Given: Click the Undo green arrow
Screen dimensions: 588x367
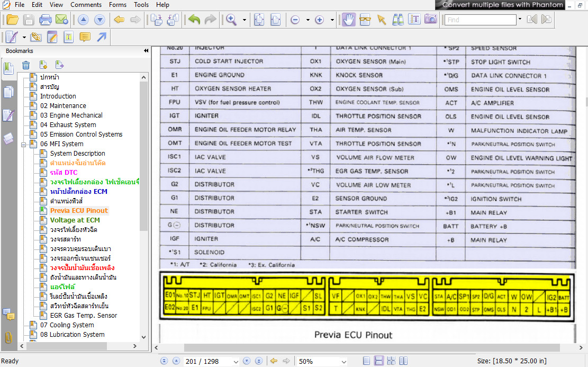Looking at the screenshot, I should point(194,20).
